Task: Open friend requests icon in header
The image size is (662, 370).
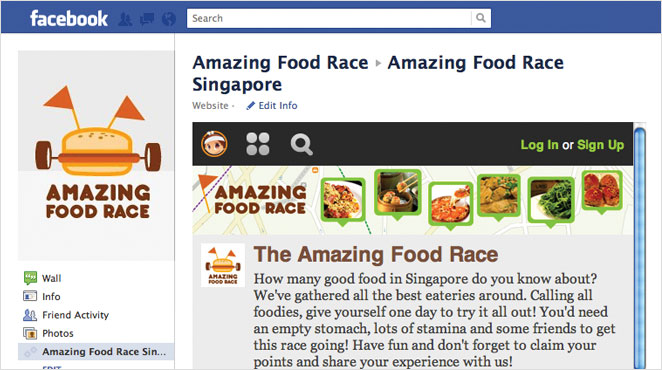Action: point(125,19)
